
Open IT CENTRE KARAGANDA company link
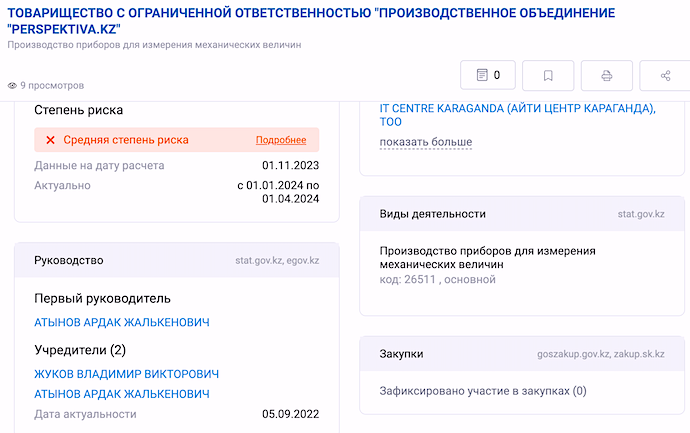(x=518, y=115)
